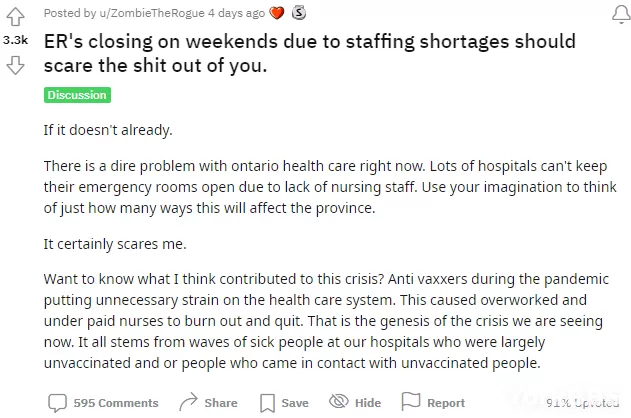Upvote the ER staffing shortages post

click(x=15, y=16)
